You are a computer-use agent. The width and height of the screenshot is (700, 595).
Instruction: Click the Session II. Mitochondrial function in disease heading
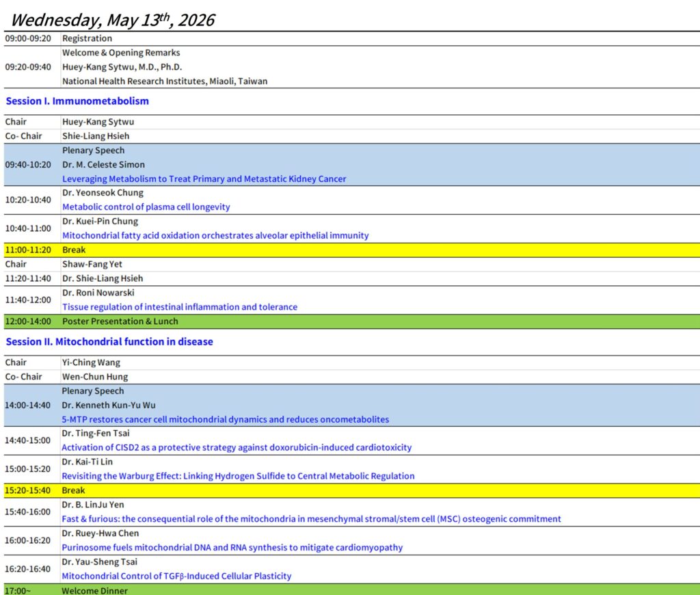(x=109, y=342)
